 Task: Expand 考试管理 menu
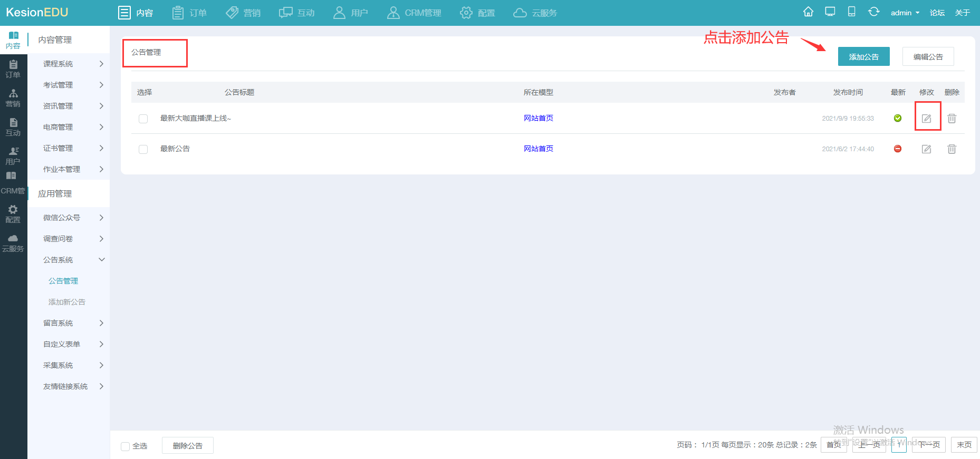tap(69, 85)
